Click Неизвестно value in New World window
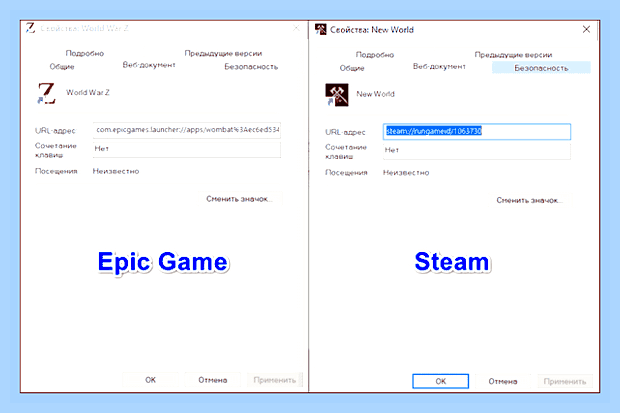This screenshot has height=413, width=620. [406, 173]
